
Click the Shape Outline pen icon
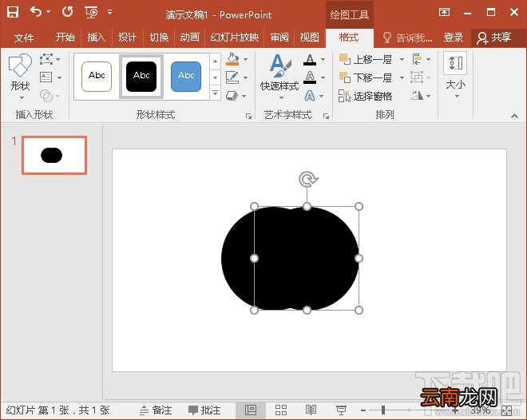232,77
